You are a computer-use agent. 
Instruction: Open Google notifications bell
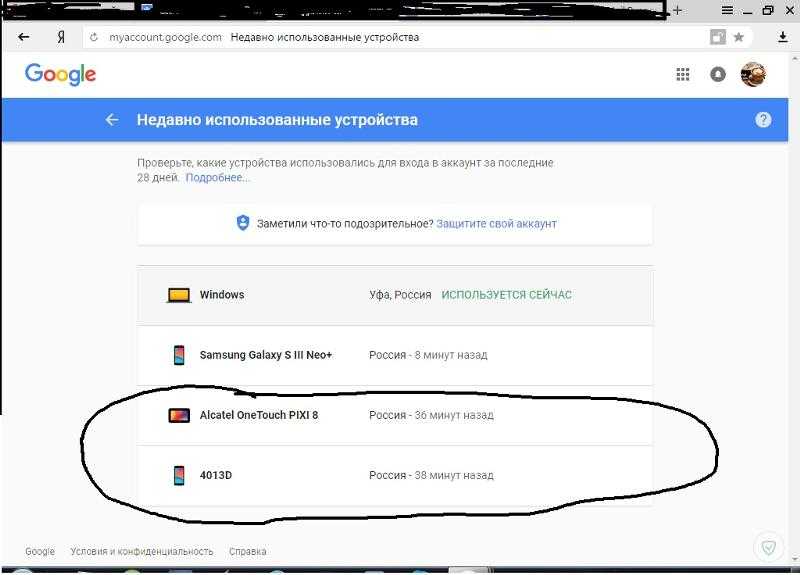pos(718,74)
